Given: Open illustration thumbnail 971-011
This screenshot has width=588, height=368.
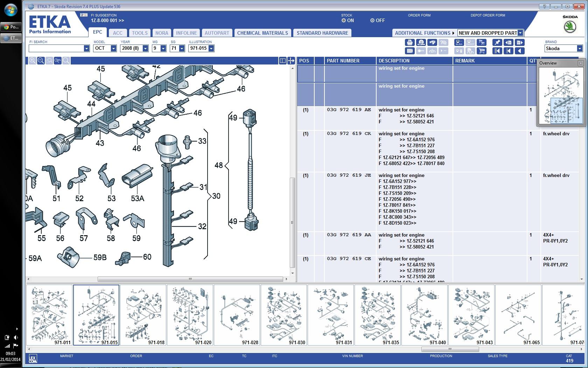Looking at the screenshot, I should pyautogui.click(x=50, y=315).
